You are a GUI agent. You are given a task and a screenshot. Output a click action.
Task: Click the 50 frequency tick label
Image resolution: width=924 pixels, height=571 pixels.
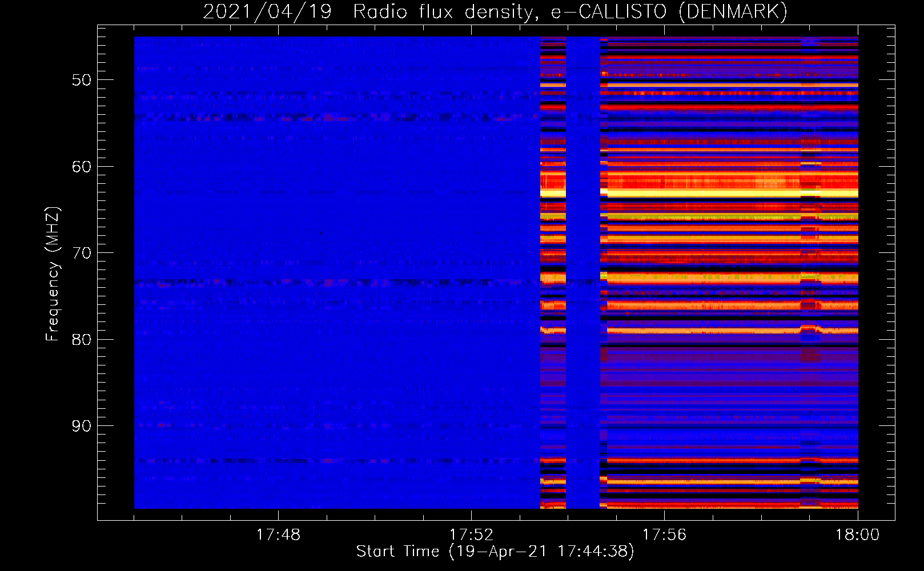pyautogui.click(x=82, y=80)
